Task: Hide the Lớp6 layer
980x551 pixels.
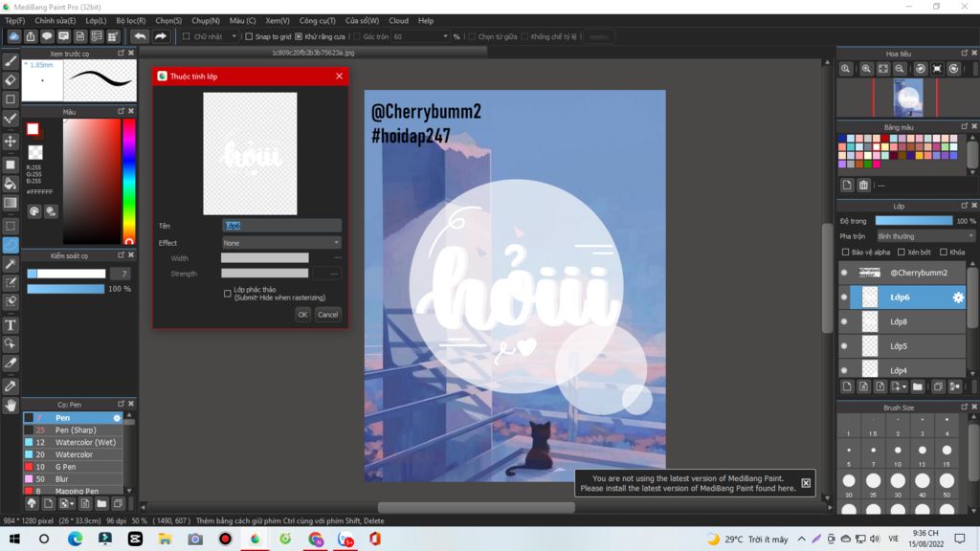Action: tap(844, 298)
